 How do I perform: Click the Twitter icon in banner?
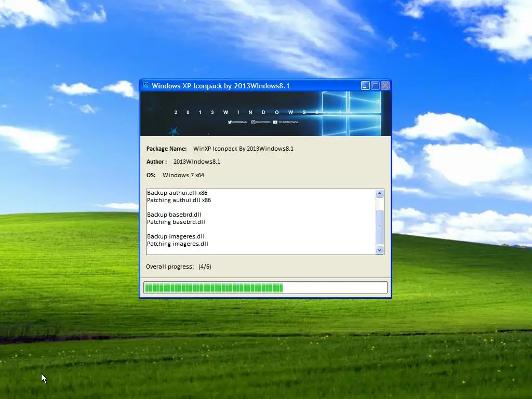point(230,122)
